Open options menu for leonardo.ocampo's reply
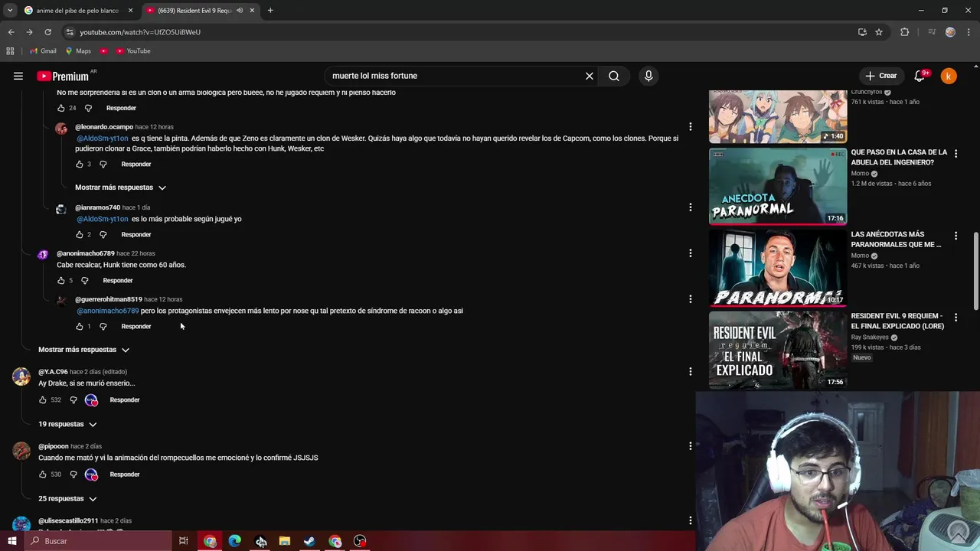The height and width of the screenshot is (551, 980). tap(690, 126)
